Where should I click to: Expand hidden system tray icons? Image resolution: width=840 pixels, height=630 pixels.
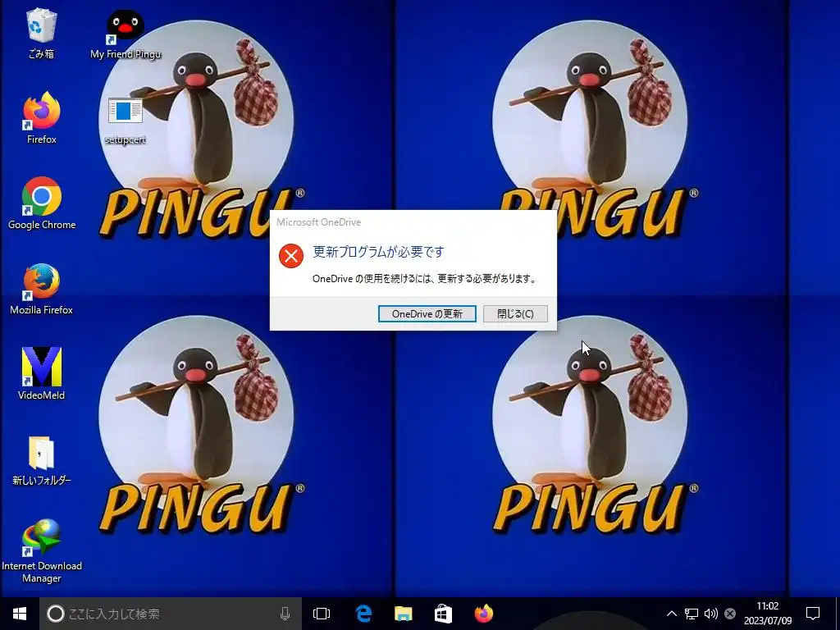(x=671, y=614)
